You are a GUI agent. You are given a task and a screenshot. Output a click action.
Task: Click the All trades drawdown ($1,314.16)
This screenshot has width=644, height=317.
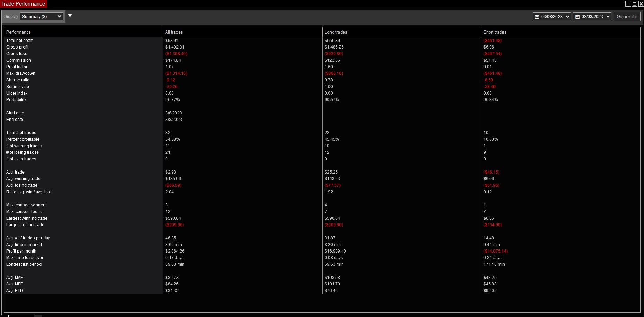pos(176,73)
